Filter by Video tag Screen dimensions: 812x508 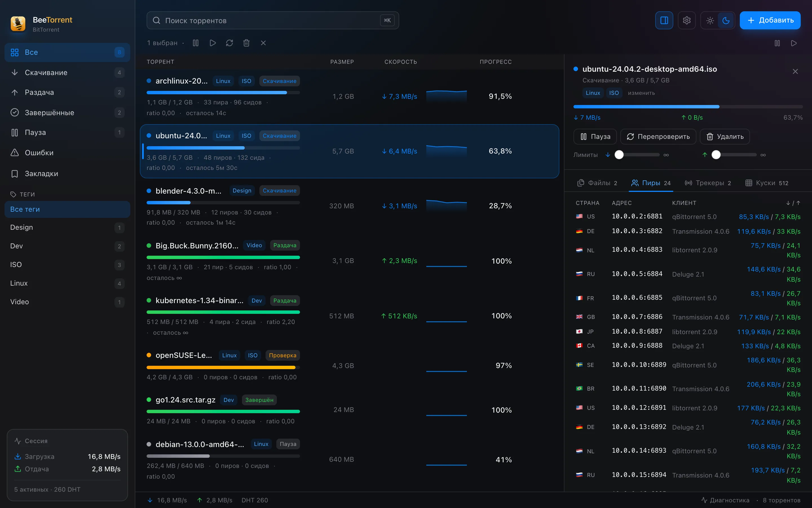[67, 302]
